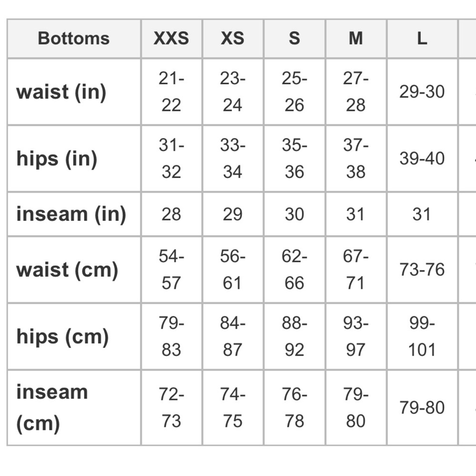Select the M size column header
Viewport: 476px width, 476px height.
tap(356, 39)
